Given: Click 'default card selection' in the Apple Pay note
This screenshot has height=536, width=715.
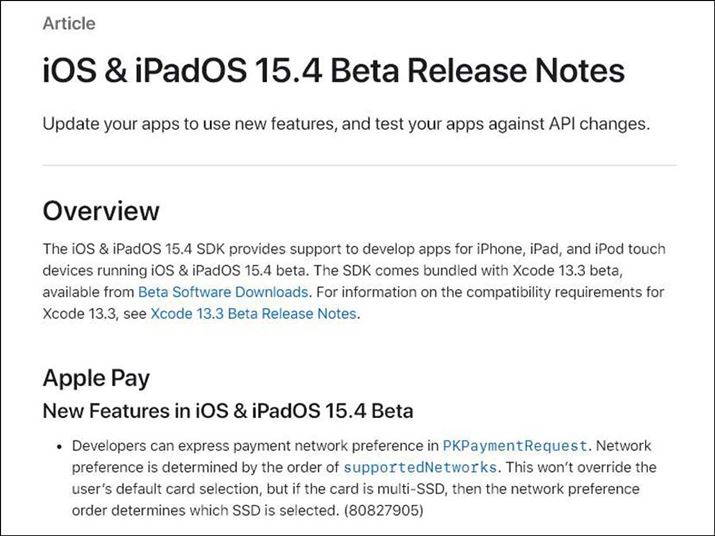Looking at the screenshot, I should click(185, 489).
